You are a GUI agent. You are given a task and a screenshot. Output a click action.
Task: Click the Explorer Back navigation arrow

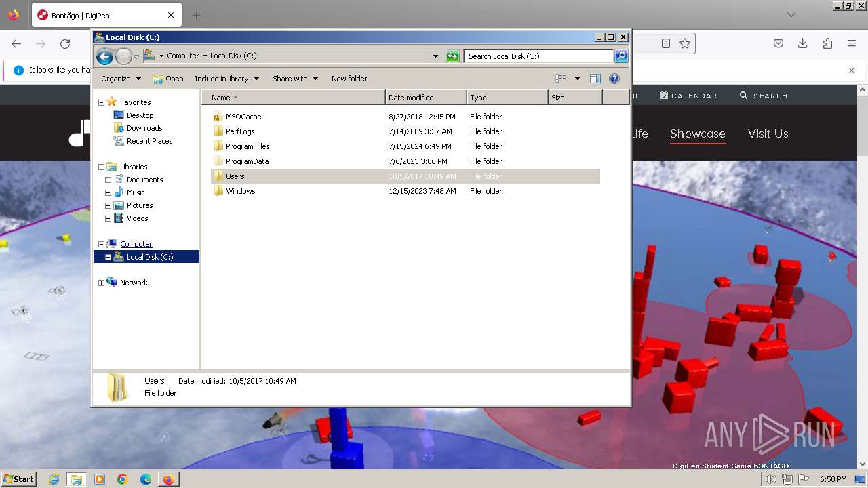pos(104,56)
